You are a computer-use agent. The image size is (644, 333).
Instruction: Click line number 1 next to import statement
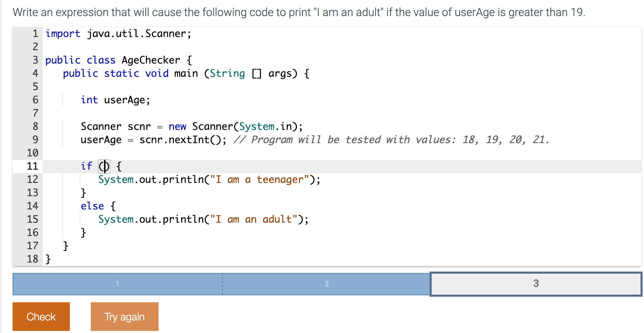coord(35,34)
